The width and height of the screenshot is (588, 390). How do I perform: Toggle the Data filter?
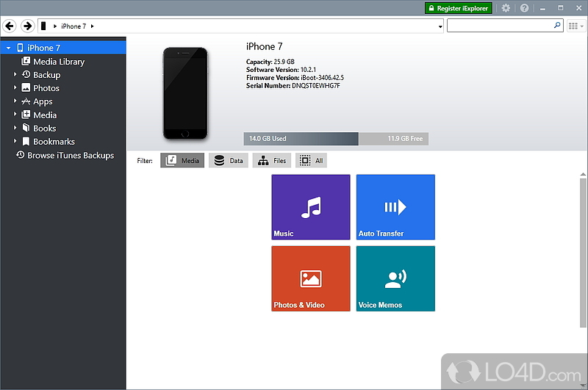tap(228, 160)
